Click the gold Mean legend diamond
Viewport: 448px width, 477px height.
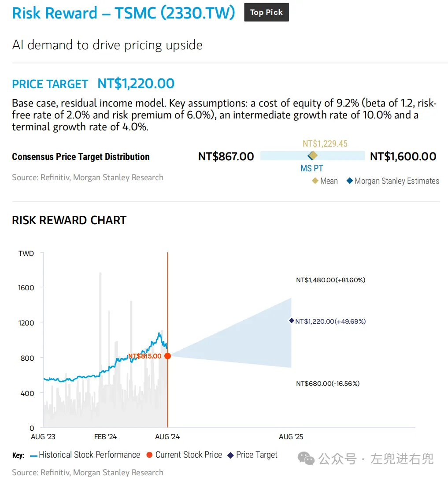(315, 181)
